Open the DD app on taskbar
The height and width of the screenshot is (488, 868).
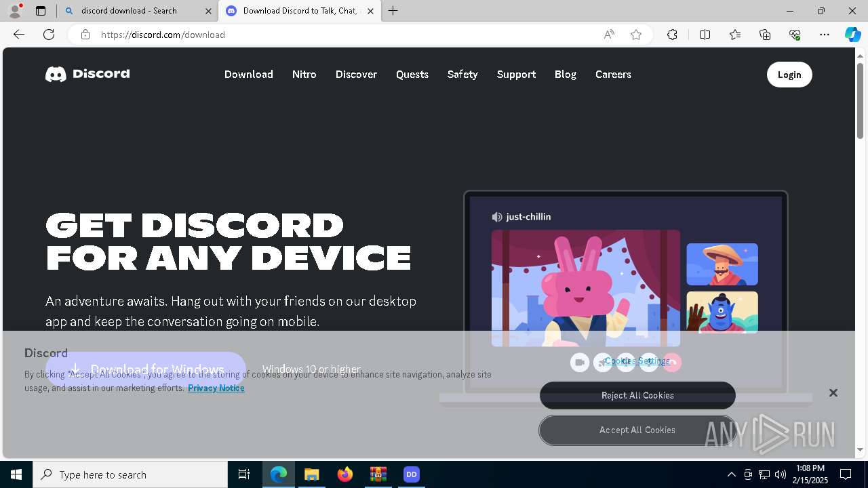[x=411, y=474]
